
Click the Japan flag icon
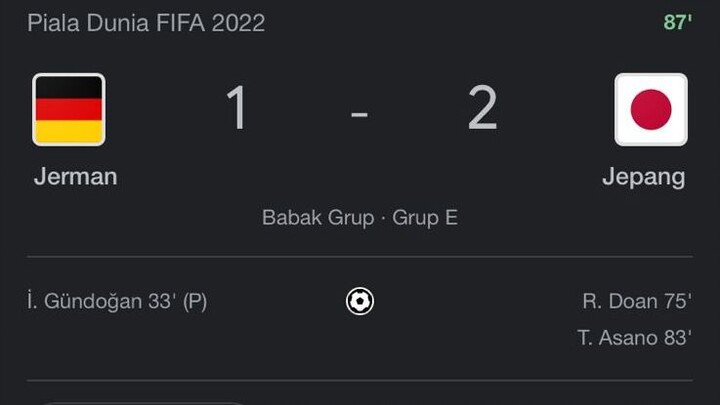click(x=651, y=110)
